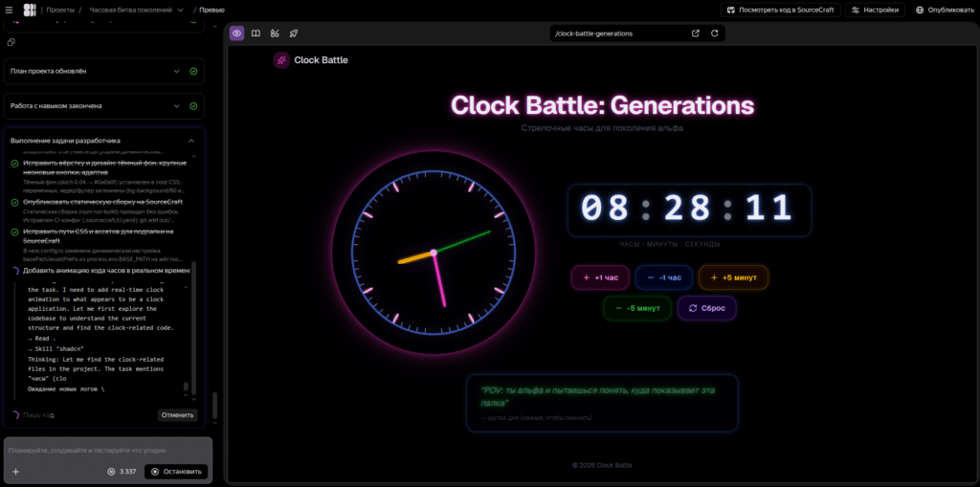This screenshot has width=980, height=487.
Task: Click the digital minutes value 28
Action: coord(687,209)
